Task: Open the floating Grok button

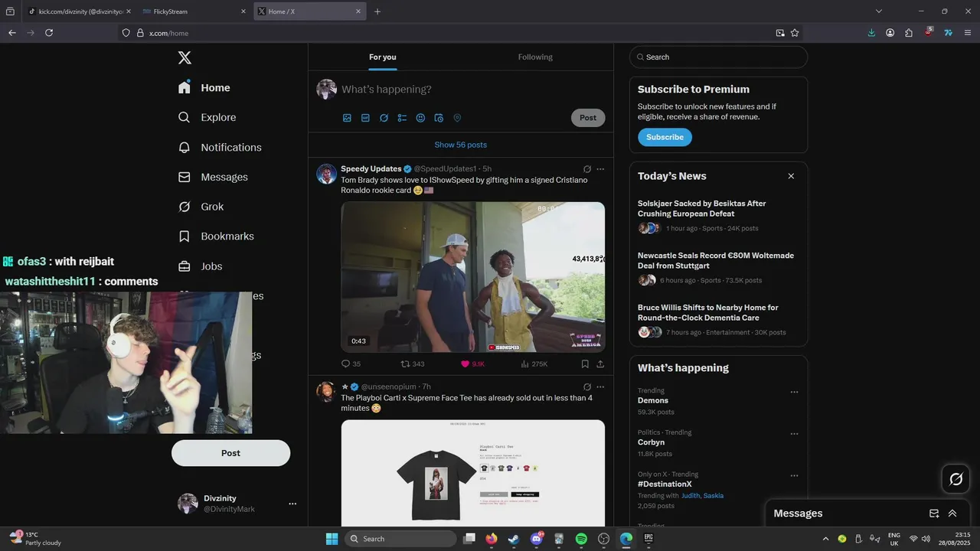Action: (x=955, y=479)
